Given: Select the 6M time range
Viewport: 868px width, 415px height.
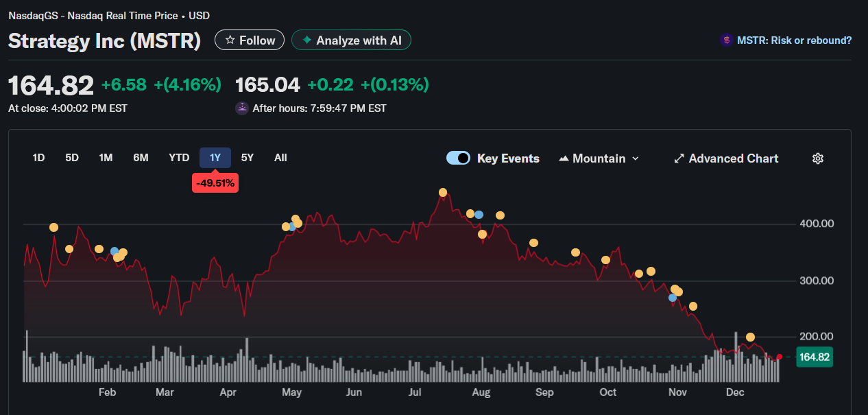Looking at the screenshot, I should click(x=141, y=158).
